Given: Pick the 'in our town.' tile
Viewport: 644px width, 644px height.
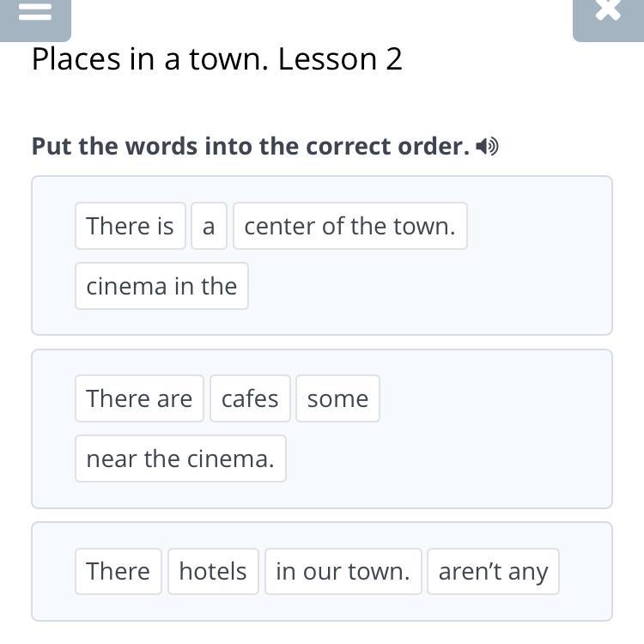Looking at the screenshot, I should tap(343, 571).
